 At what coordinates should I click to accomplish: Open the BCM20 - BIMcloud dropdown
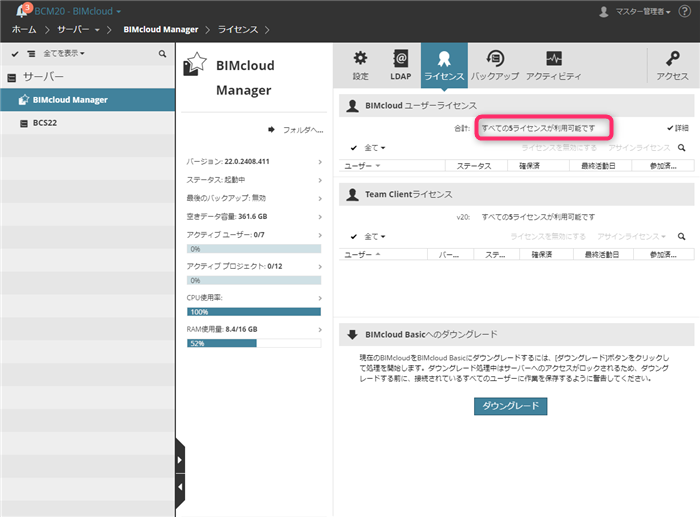pyautogui.click(x=78, y=11)
